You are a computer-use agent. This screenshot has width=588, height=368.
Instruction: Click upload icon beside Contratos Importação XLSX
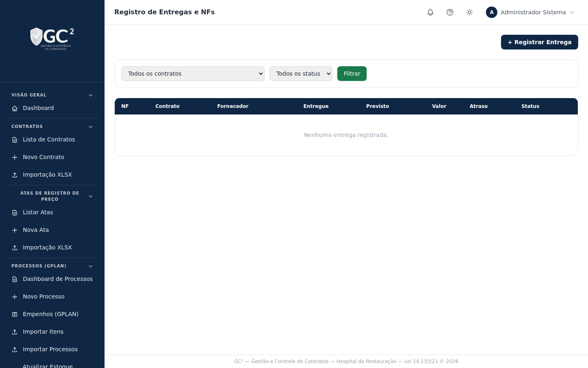tap(15, 175)
